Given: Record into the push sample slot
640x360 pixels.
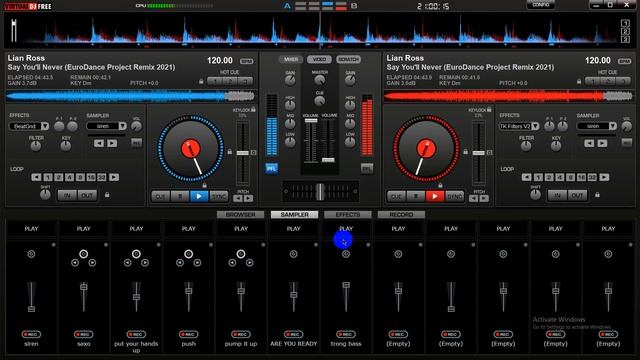Looking at the screenshot, I should (189, 334).
